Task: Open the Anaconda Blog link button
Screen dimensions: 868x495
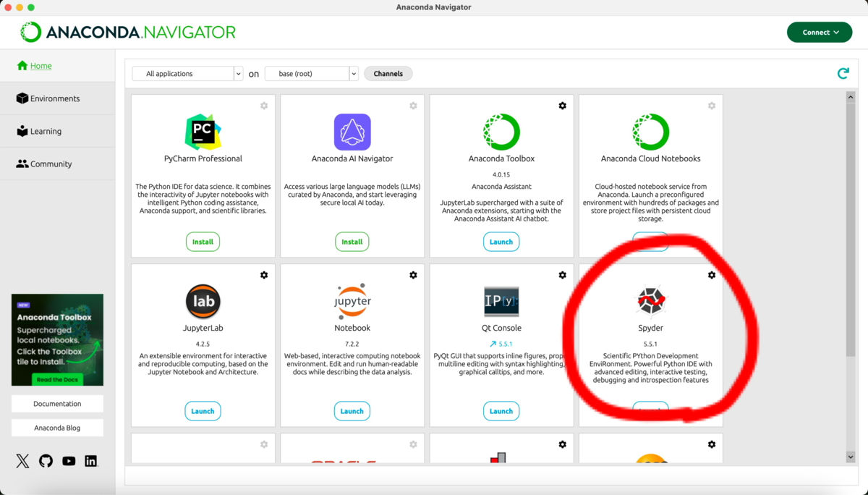Action: 57,428
